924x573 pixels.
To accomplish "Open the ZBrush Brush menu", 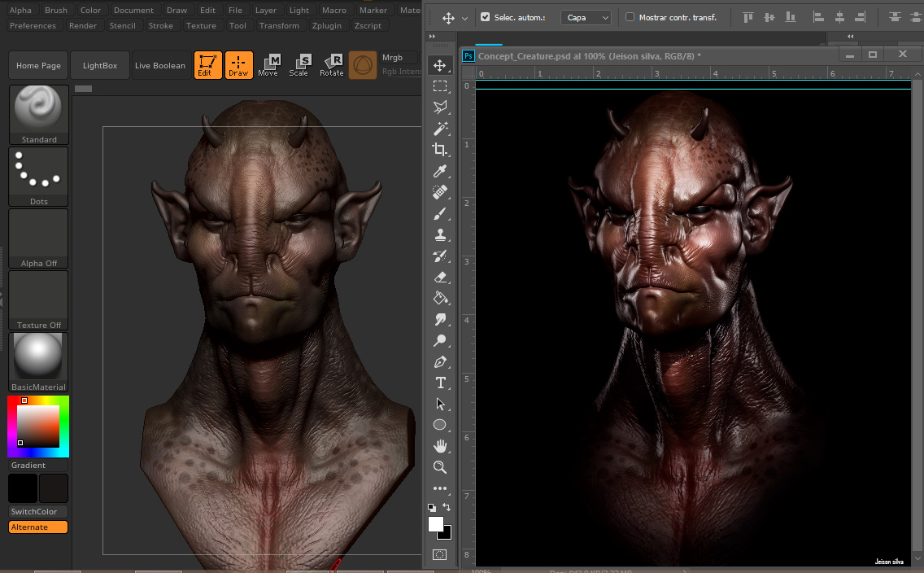I will click(56, 10).
